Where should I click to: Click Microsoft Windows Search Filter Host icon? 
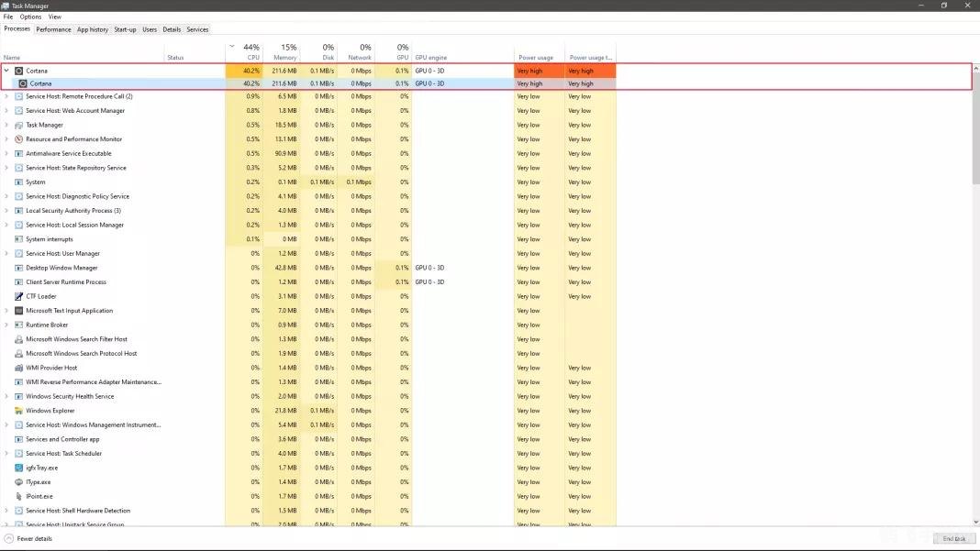(18, 339)
